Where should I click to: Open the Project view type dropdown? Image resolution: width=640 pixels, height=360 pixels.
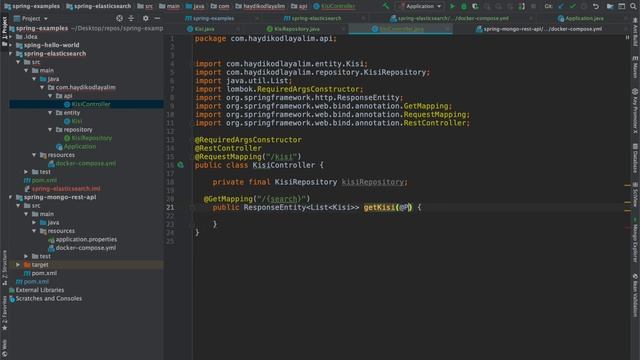coord(31,18)
